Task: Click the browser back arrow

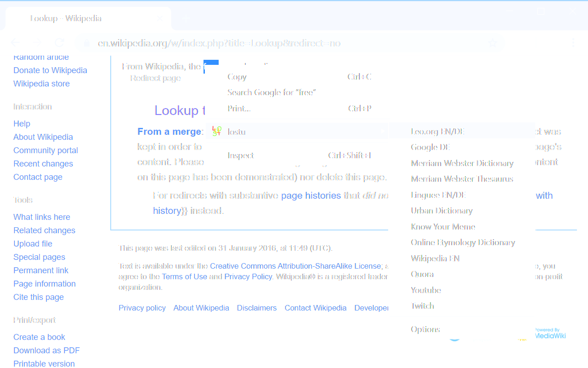Action: coord(16,43)
